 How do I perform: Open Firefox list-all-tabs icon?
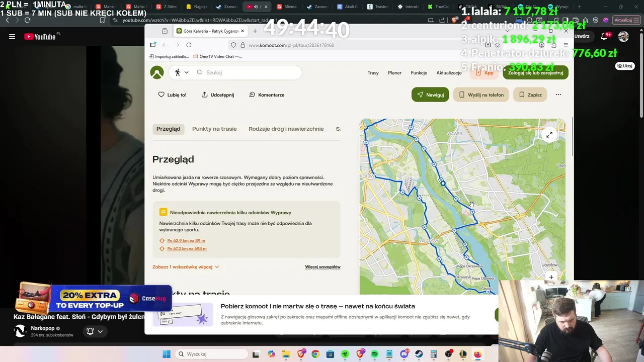[165, 31]
